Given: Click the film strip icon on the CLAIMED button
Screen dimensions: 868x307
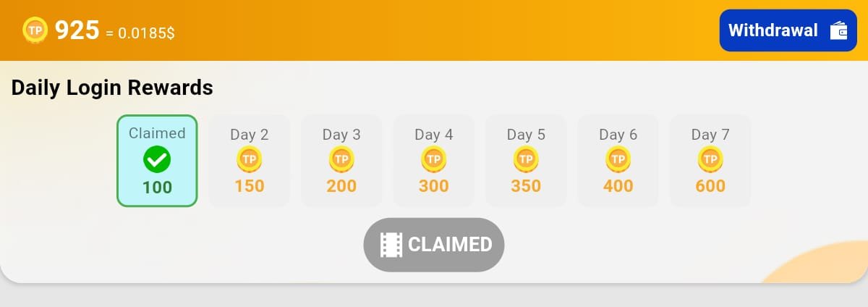Looking at the screenshot, I should (x=391, y=245).
